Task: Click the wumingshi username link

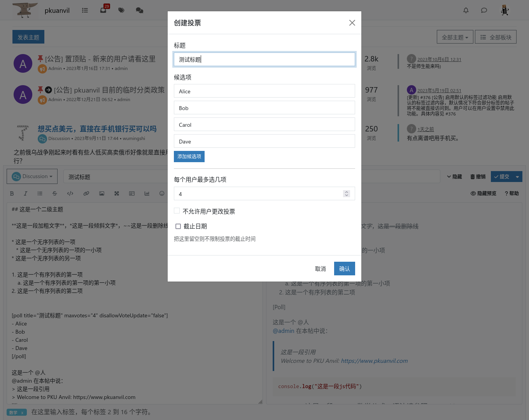Action: click(x=134, y=138)
